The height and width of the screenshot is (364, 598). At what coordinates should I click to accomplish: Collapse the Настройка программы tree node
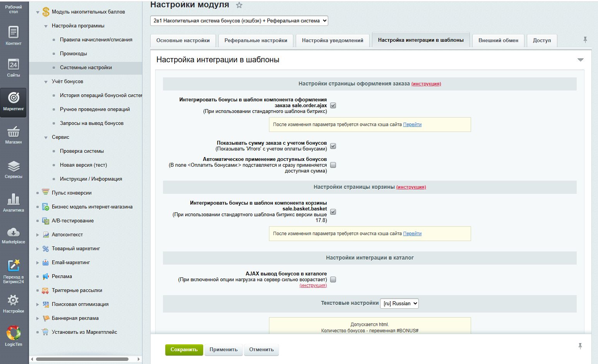pos(46,26)
